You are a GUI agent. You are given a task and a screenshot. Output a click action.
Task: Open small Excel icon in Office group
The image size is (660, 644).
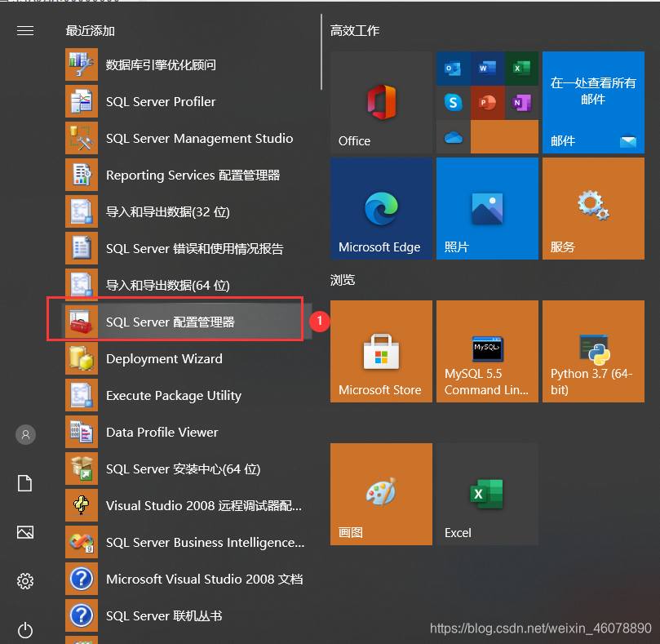pos(521,69)
